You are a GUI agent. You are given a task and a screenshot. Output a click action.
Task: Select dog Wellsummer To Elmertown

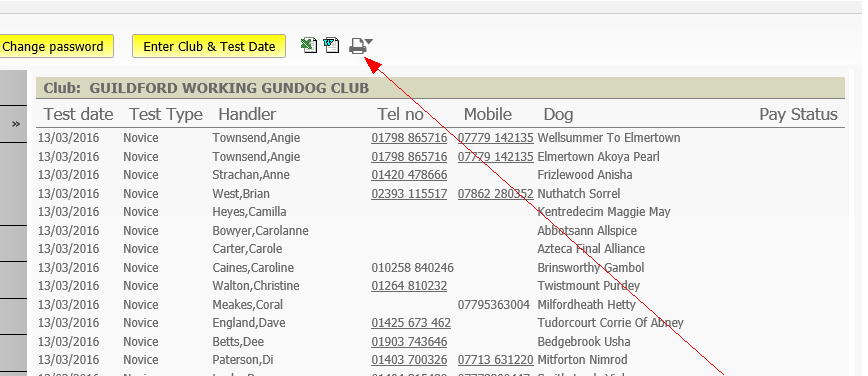coord(609,138)
